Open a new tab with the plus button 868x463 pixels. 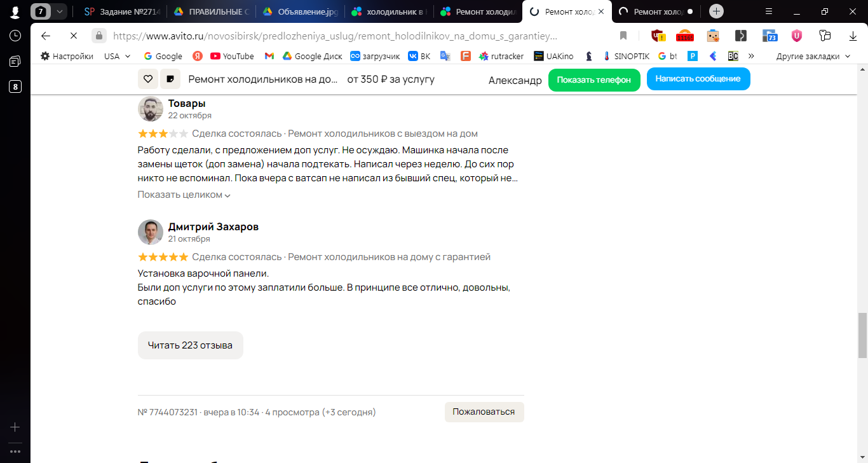(716, 11)
